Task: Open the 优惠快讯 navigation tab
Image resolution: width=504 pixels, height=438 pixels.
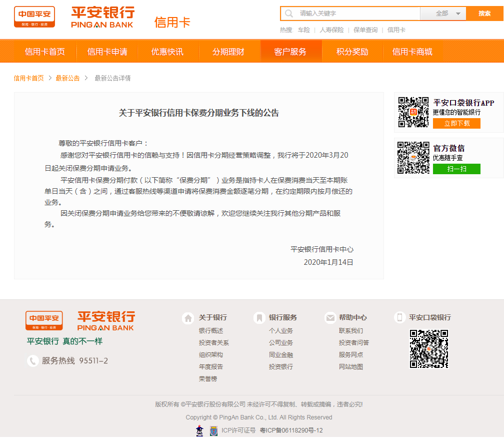Action: tap(167, 52)
